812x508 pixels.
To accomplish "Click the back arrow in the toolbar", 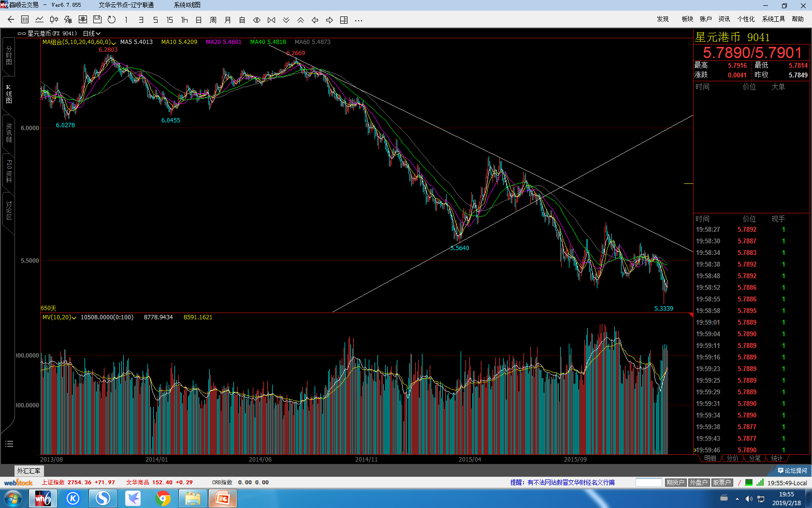I will pyautogui.click(x=11, y=20).
